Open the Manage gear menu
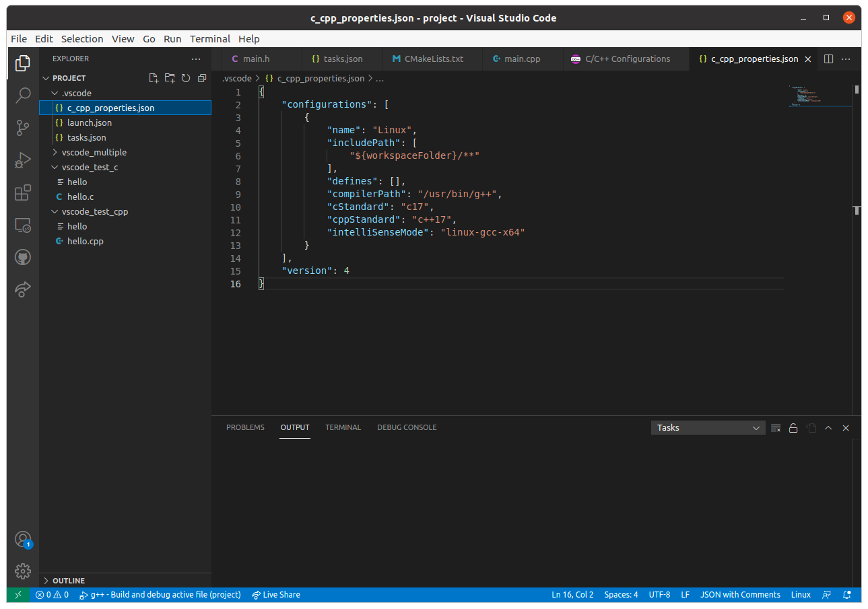The image size is (868, 609). coord(23,571)
